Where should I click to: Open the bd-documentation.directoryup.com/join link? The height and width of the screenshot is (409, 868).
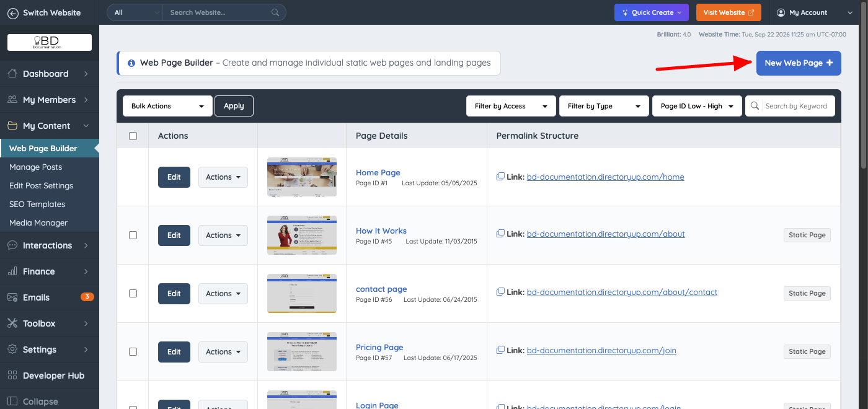pyautogui.click(x=601, y=350)
